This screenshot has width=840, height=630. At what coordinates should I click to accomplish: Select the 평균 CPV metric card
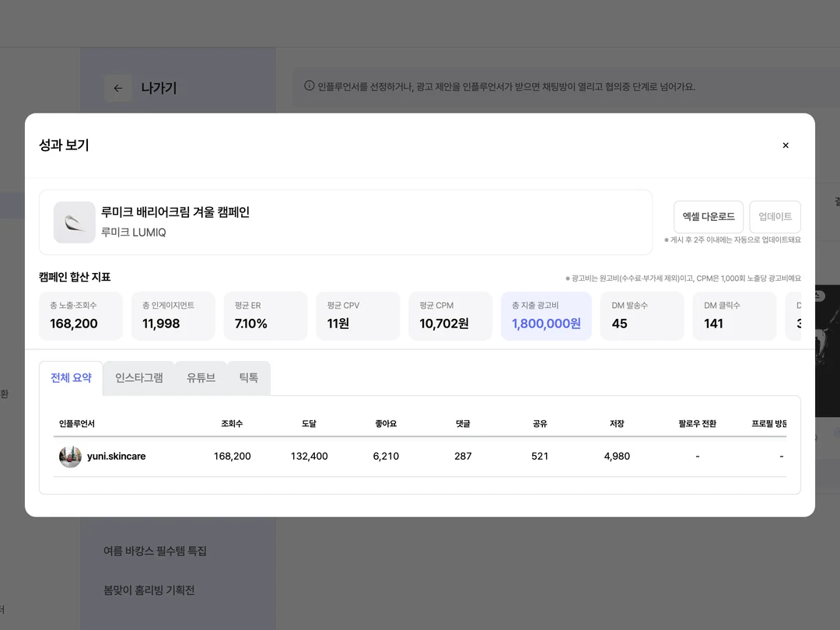pyautogui.click(x=358, y=316)
